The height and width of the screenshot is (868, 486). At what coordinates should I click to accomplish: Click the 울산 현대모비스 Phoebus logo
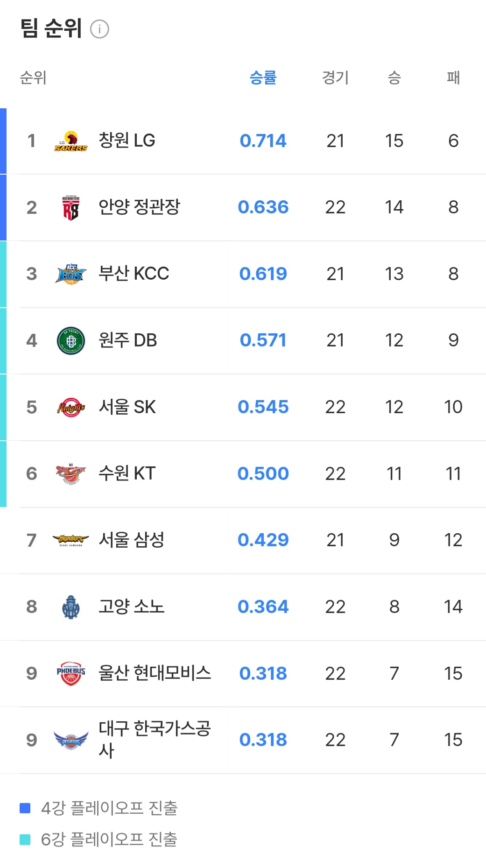click(71, 673)
